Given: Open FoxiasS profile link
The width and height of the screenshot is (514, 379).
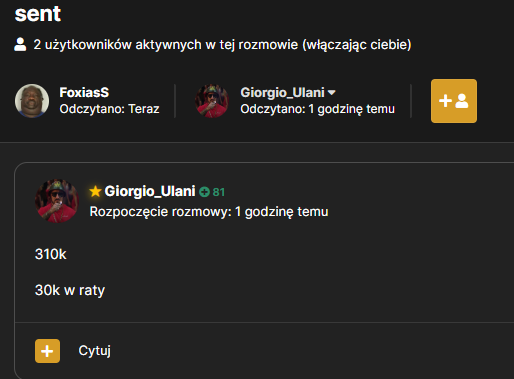Looking at the screenshot, I should click(84, 93).
